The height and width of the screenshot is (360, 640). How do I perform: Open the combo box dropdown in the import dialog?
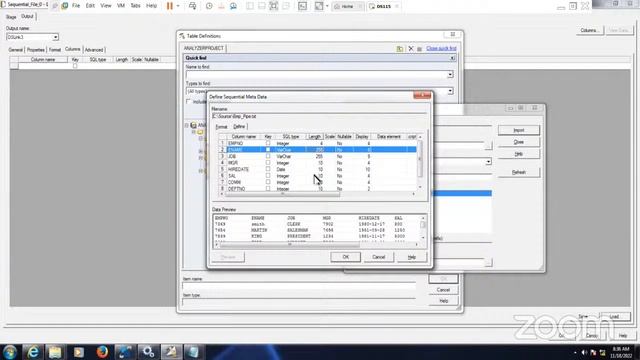click(488, 162)
